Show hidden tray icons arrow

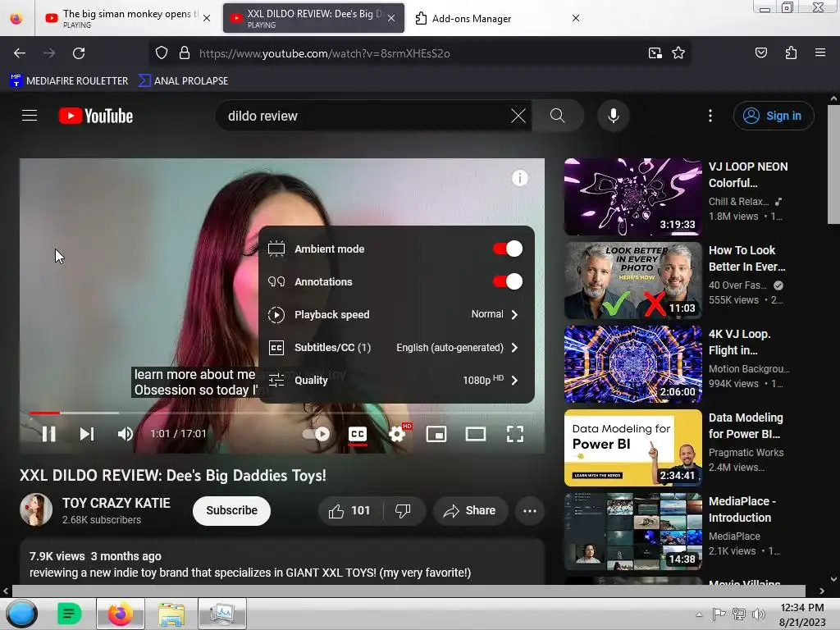pyautogui.click(x=699, y=614)
